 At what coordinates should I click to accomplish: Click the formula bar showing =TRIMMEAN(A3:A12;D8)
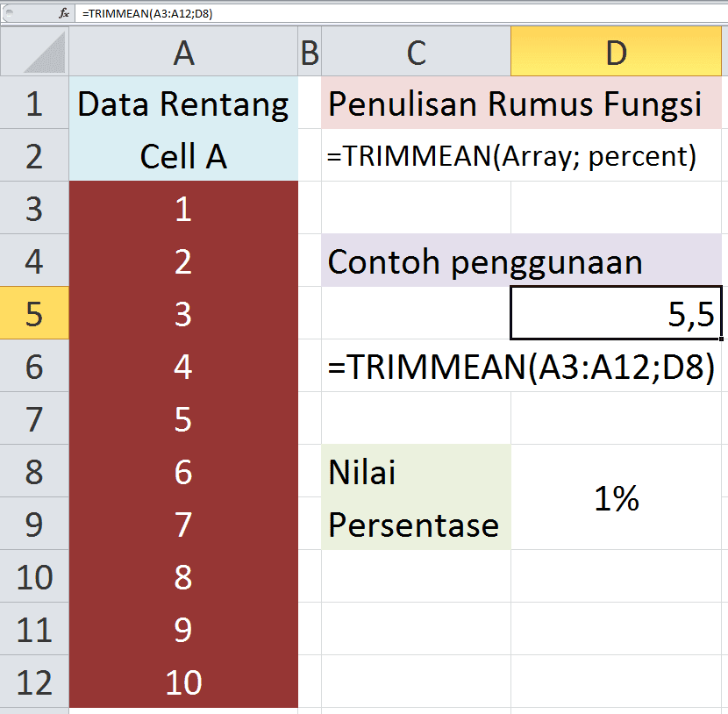[401, 13]
